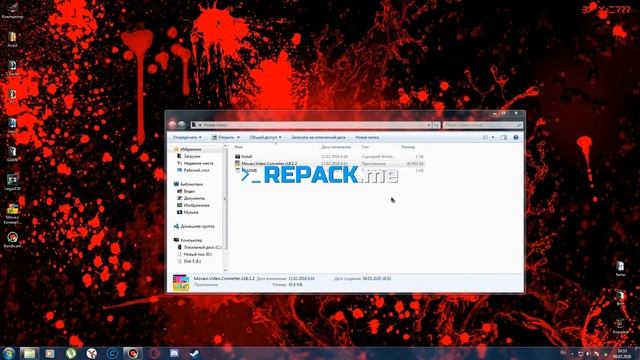Click the volume icon in system tray
Screen dimensions: 640x360
pyautogui.click(x=588, y=353)
